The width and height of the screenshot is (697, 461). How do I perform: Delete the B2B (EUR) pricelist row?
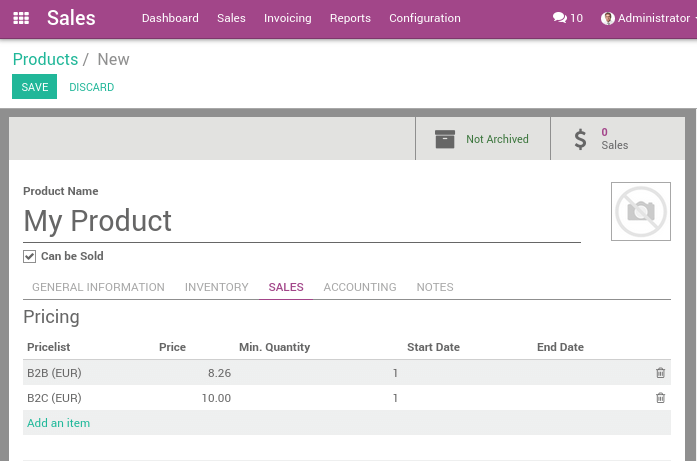pos(660,373)
